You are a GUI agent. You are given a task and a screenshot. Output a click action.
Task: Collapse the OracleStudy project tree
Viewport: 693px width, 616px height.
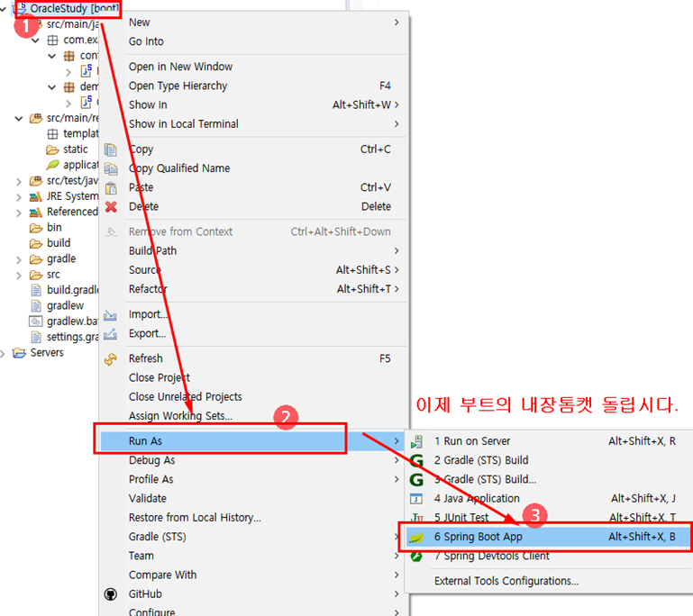click(x=3, y=8)
